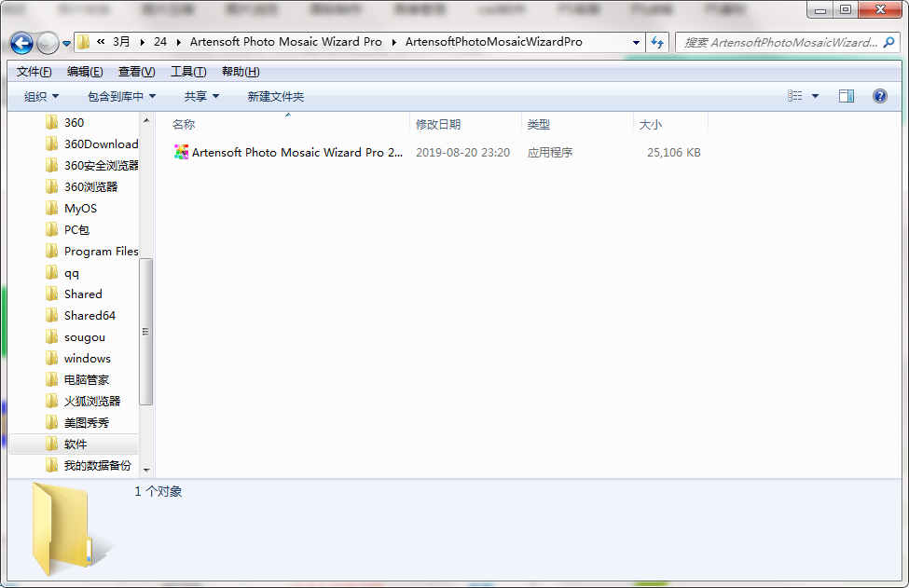The width and height of the screenshot is (909, 588).
Task: Select the Artensoft Photo Mosaic Wizard Pro 2... filename
Action: 297,153
